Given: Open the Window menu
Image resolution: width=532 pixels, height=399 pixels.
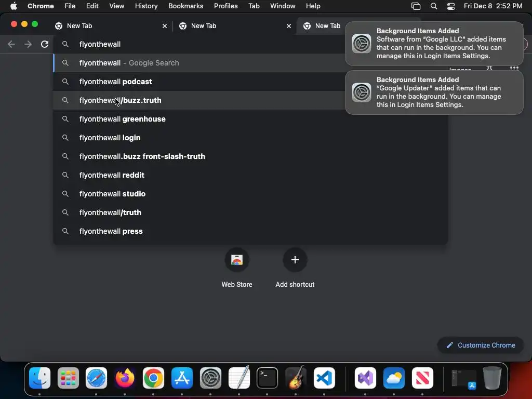Looking at the screenshot, I should [283, 6].
